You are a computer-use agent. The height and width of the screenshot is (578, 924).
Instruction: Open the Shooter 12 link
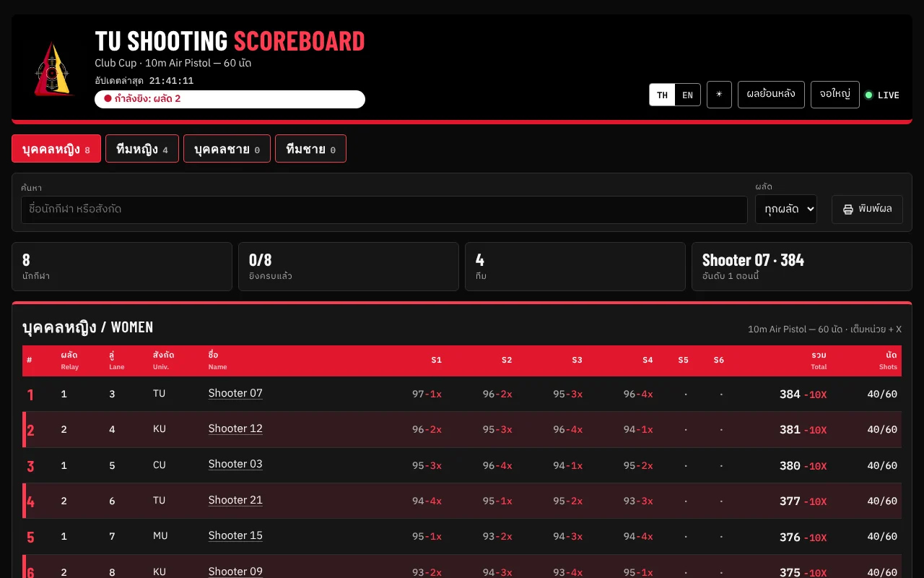pos(235,428)
